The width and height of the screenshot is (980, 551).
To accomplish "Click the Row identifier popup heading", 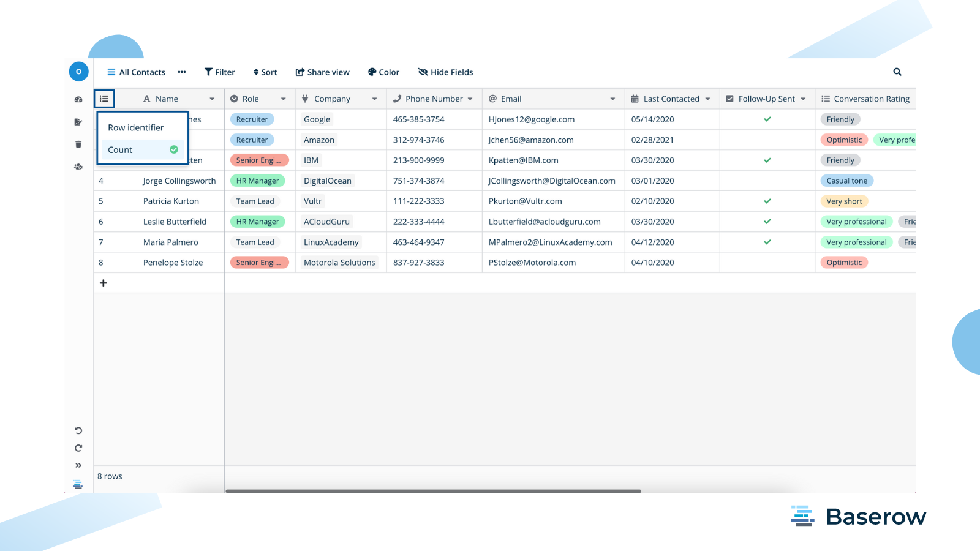I will pos(136,127).
